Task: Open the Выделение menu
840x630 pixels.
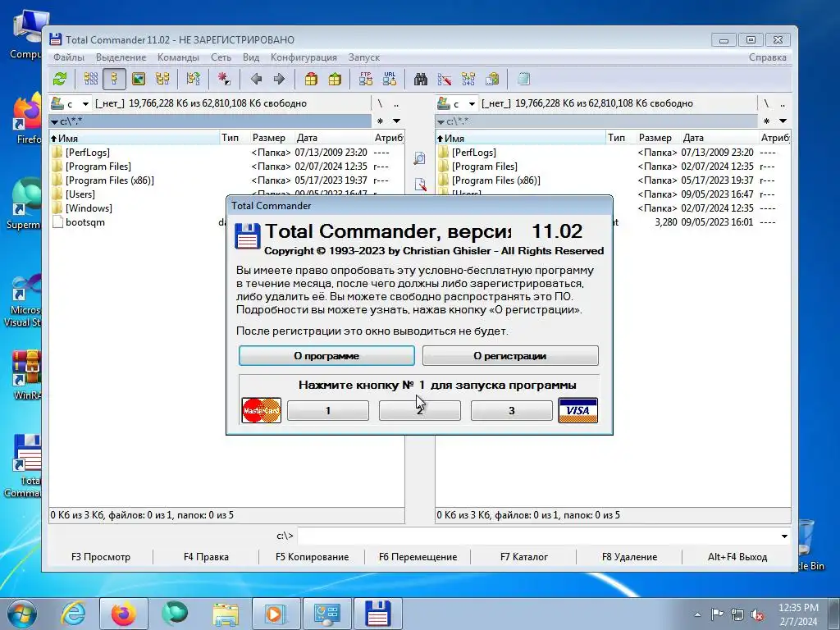Action: coord(121,57)
